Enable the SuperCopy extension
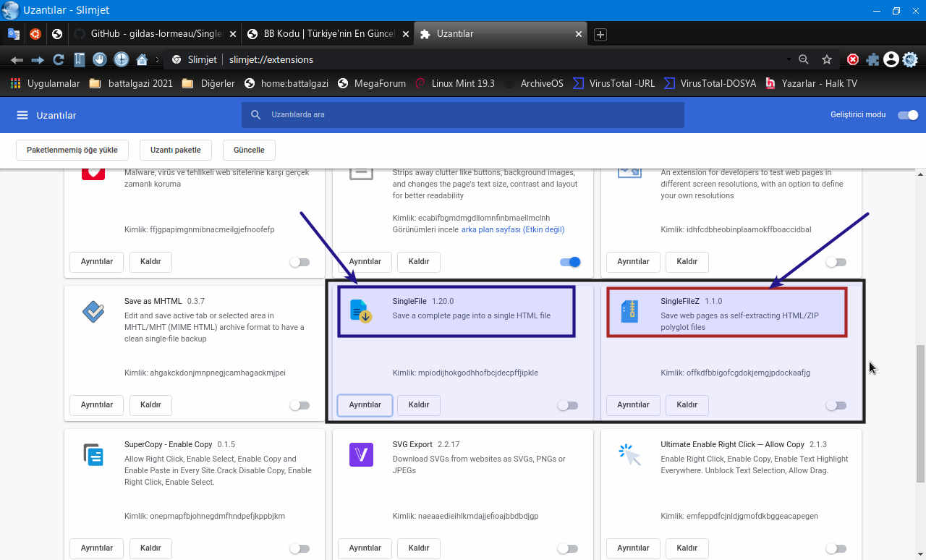This screenshot has height=560, width=926. [x=300, y=548]
